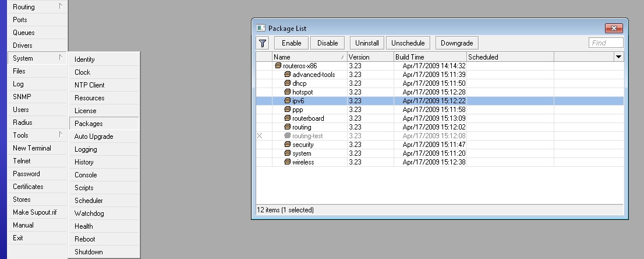Select NTP Client in System submenu

(x=104, y=85)
